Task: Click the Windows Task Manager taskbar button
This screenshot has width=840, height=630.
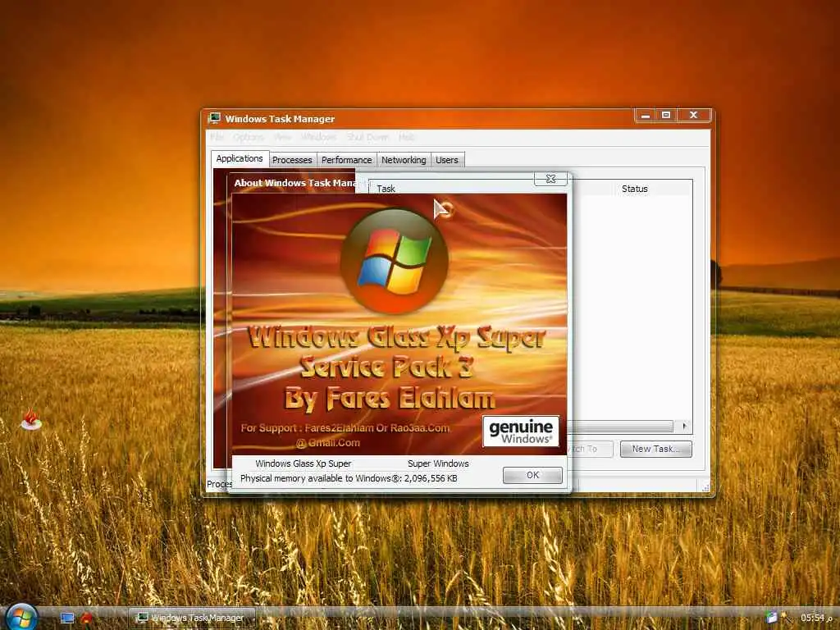Action: (192, 618)
